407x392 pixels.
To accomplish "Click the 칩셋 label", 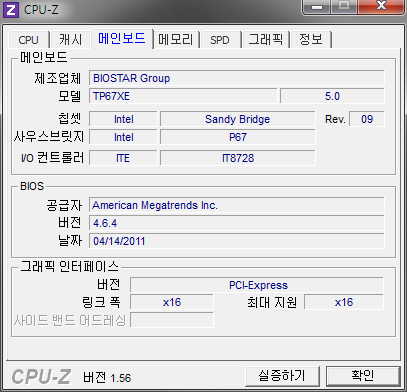I will [x=69, y=119].
